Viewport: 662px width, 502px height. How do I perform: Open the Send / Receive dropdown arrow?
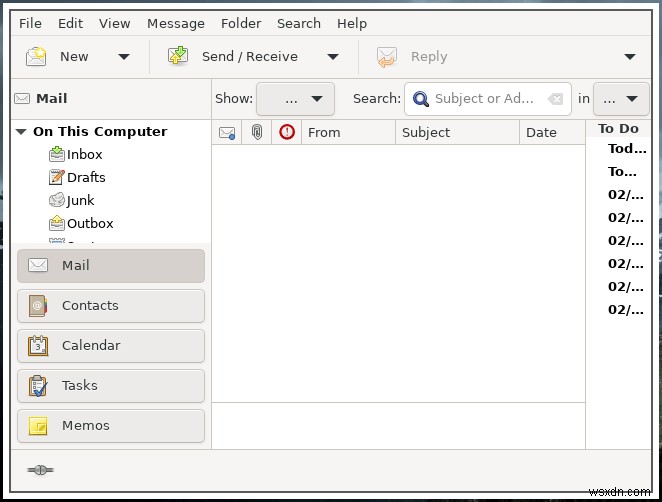click(x=333, y=57)
